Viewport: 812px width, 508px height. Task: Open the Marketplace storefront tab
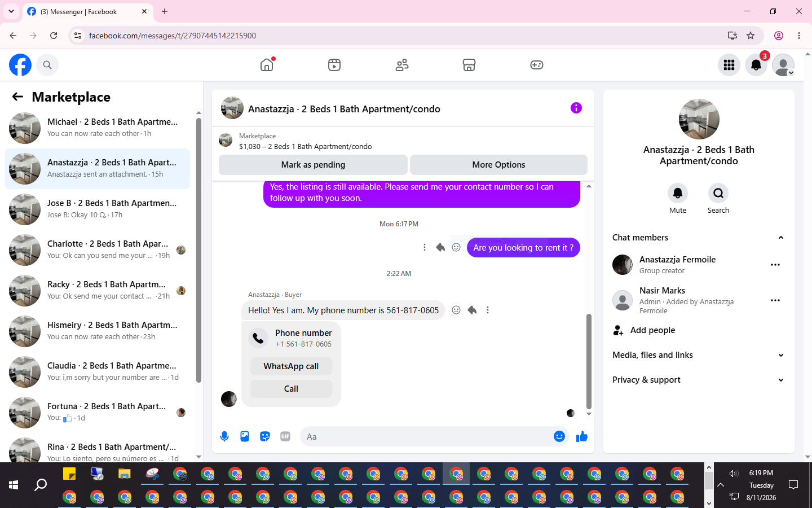tap(469, 65)
